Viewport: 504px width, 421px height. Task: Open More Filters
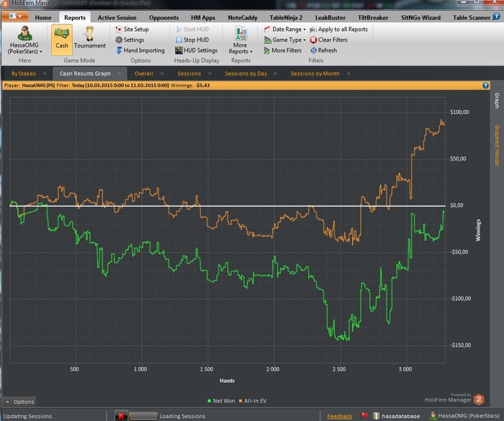[283, 50]
